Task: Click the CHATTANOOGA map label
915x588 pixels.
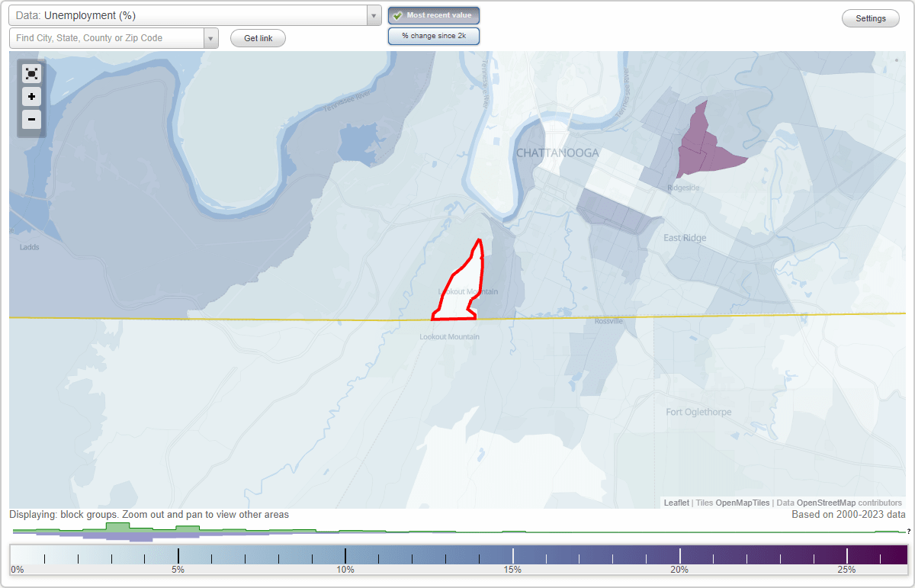Action: click(x=557, y=153)
